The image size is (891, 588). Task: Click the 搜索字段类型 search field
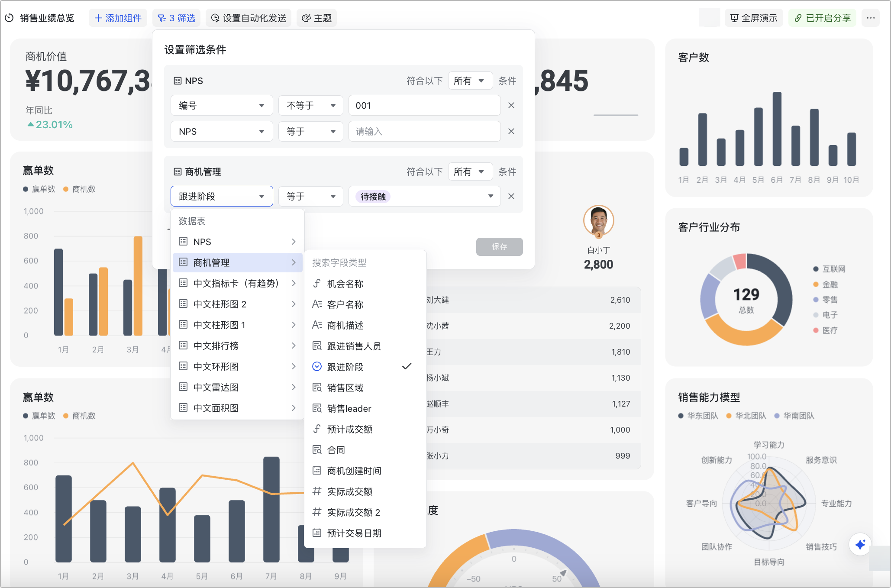click(365, 263)
